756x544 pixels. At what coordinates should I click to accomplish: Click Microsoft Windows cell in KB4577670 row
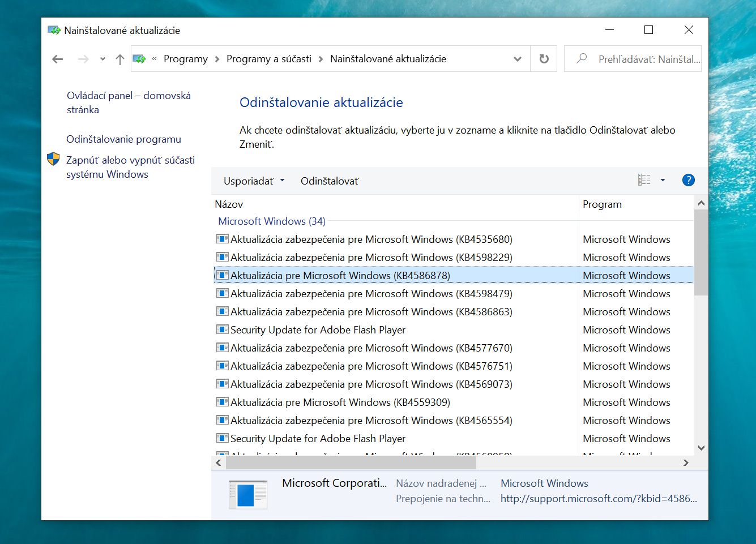click(626, 348)
